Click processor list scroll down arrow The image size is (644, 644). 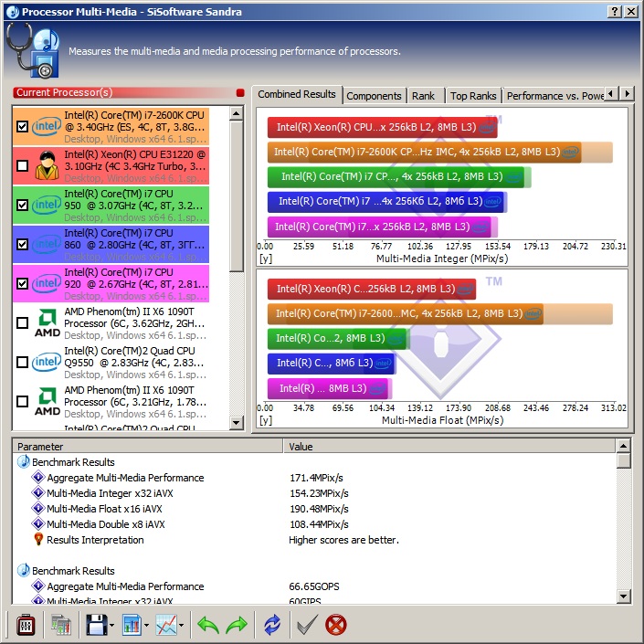pyautogui.click(x=237, y=422)
